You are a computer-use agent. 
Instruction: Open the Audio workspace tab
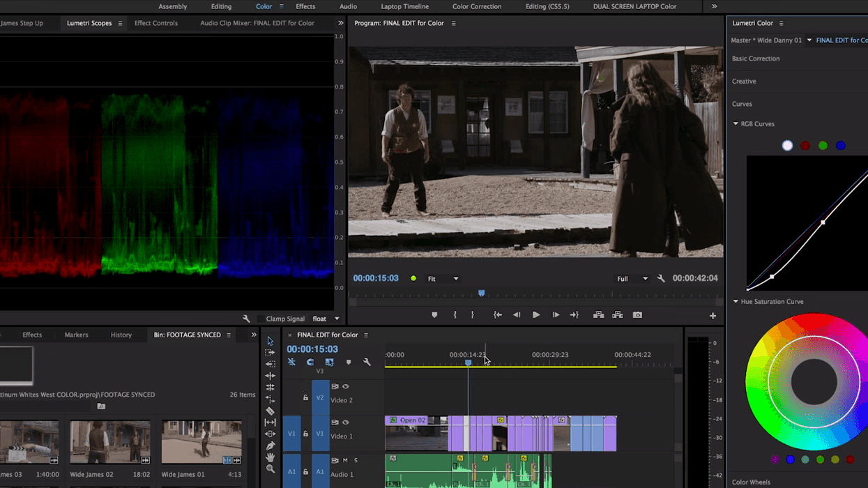(348, 6)
